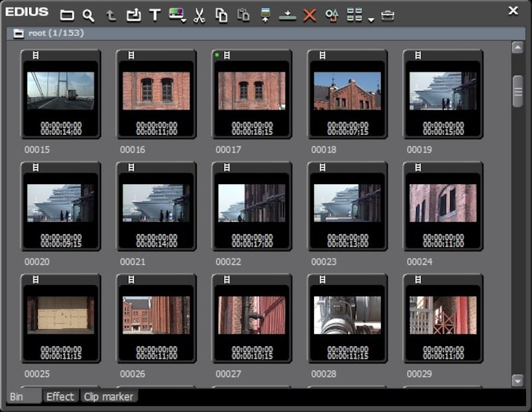Copy the selected clip

(x=221, y=15)
